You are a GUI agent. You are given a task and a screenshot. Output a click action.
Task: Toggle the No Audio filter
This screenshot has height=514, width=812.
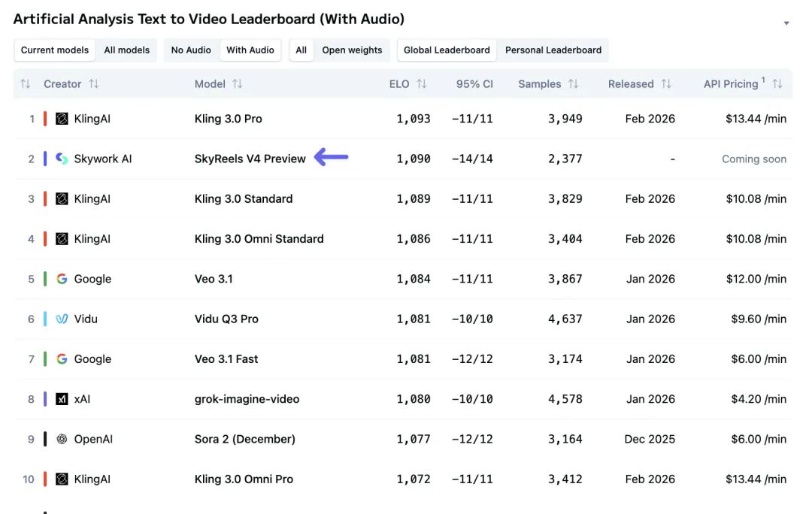191,50
